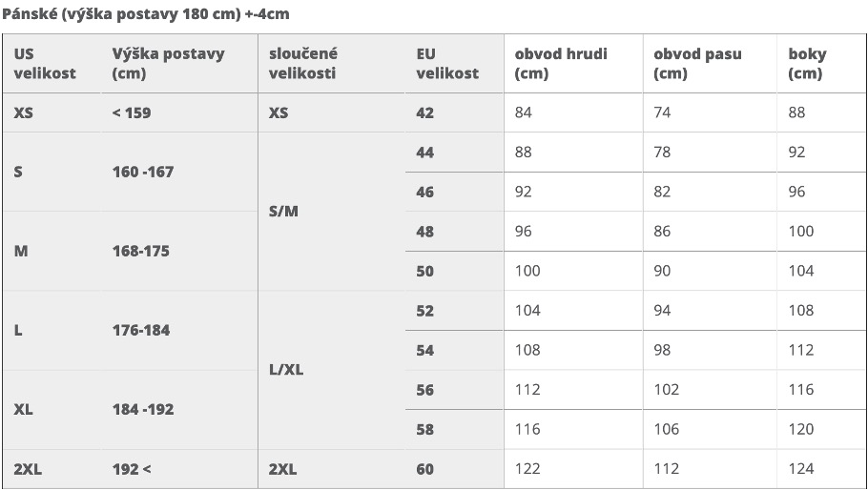Click the "US velikost" column header

[x=45, y=63]
